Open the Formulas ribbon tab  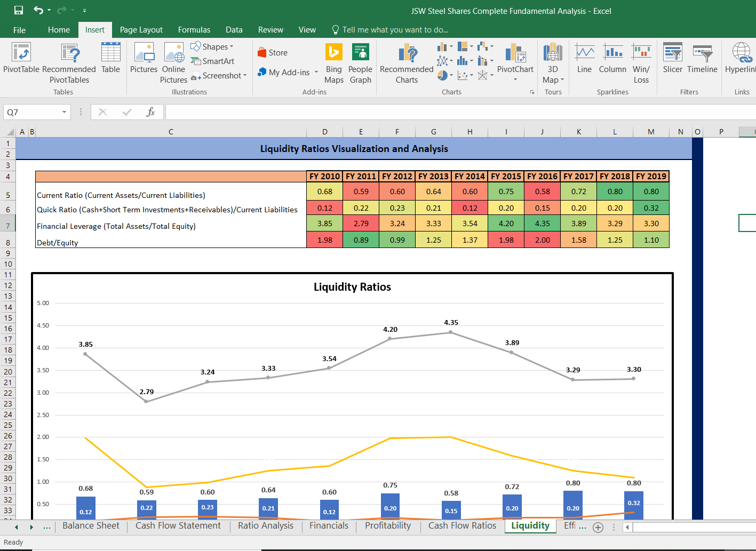coord(194,30)
